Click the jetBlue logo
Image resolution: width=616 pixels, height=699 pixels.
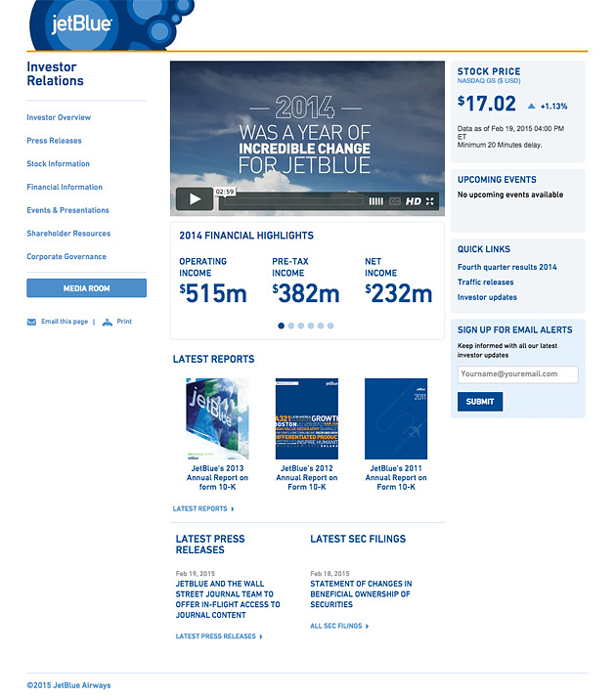[81, 23]
